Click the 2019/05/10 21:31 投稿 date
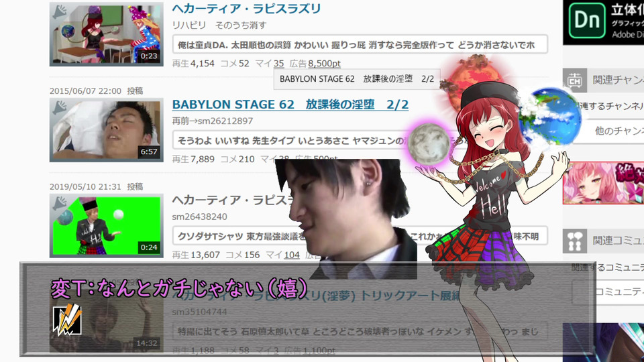 click(x=96, y=186)
